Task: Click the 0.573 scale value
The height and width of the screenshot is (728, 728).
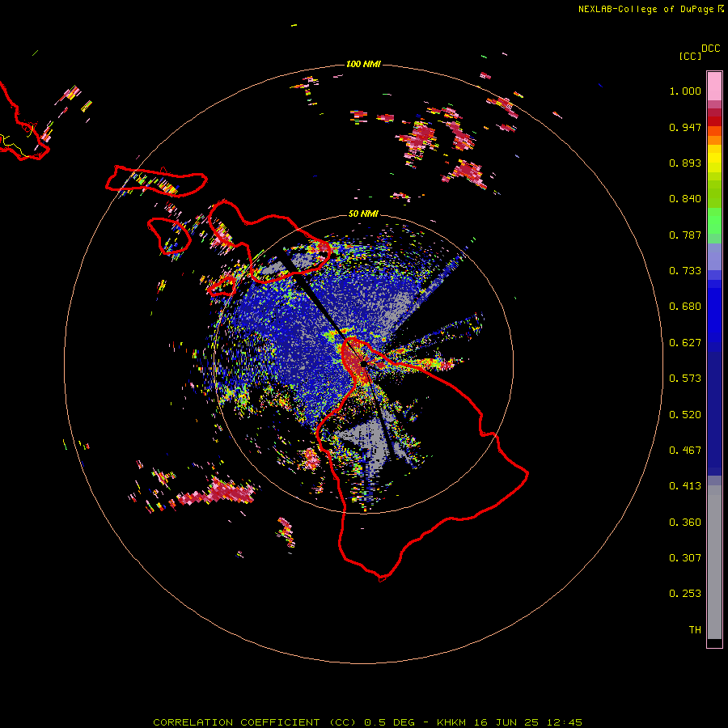Action: pos(685,379)
